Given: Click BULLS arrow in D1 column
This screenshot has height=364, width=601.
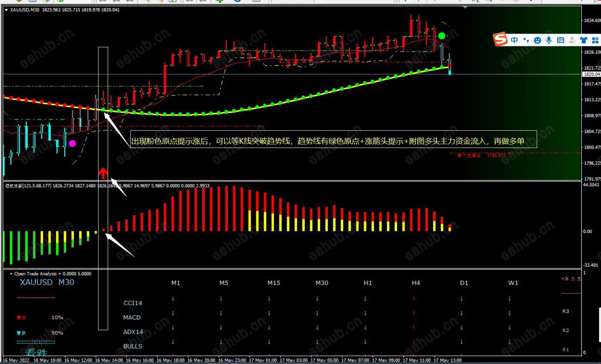Looking at the screenshot, I should [462, 342].
